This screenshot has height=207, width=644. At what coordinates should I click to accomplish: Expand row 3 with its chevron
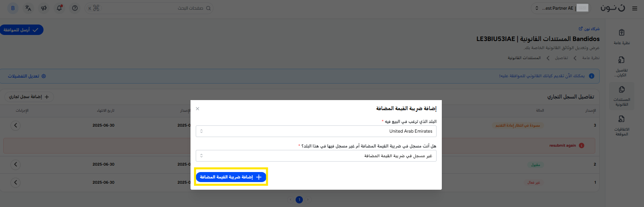coord(15,125)
